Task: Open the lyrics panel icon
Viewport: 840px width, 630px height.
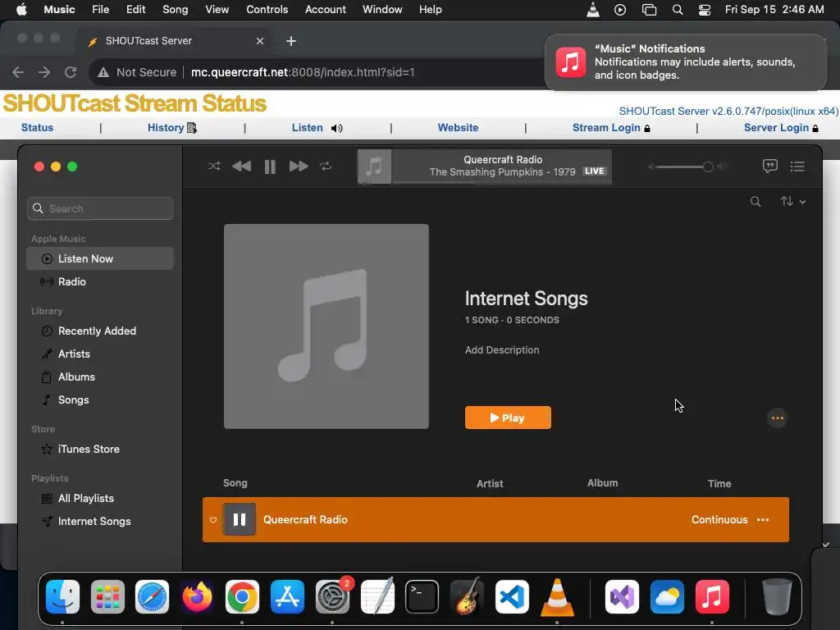Action: tap(769, 166)
